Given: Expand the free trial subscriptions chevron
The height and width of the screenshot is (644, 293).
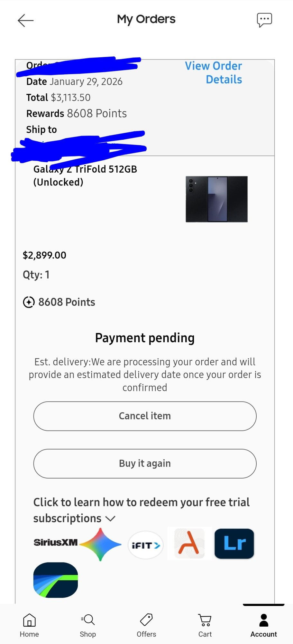Looking at the screenshot, I should pyautogui.click(x=110, y=518).
